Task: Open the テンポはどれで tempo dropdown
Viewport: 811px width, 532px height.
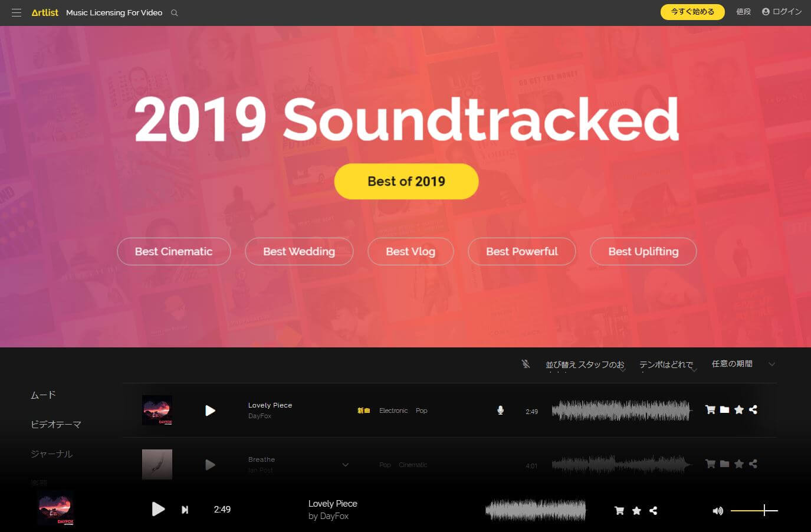Action: click(x=668, y=365)
